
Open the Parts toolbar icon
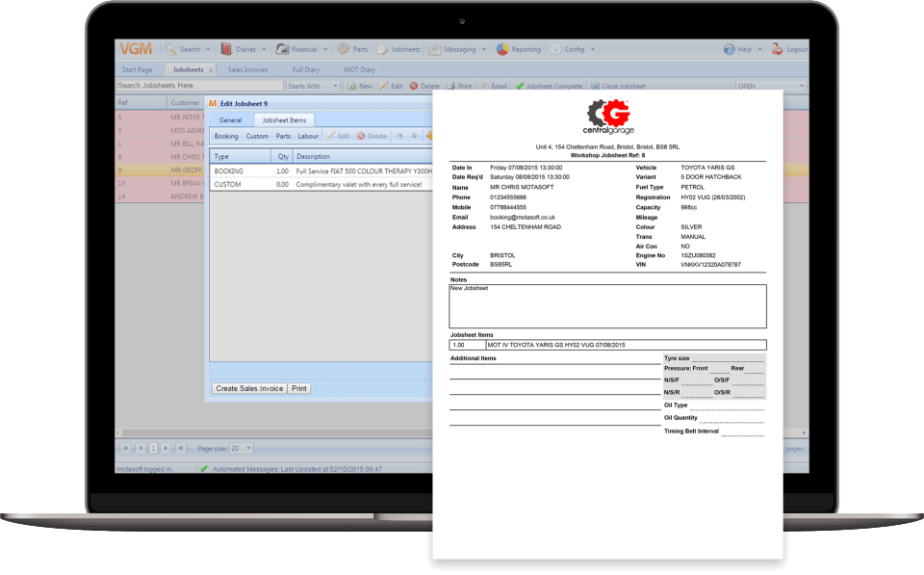click(x=343, y=49)
